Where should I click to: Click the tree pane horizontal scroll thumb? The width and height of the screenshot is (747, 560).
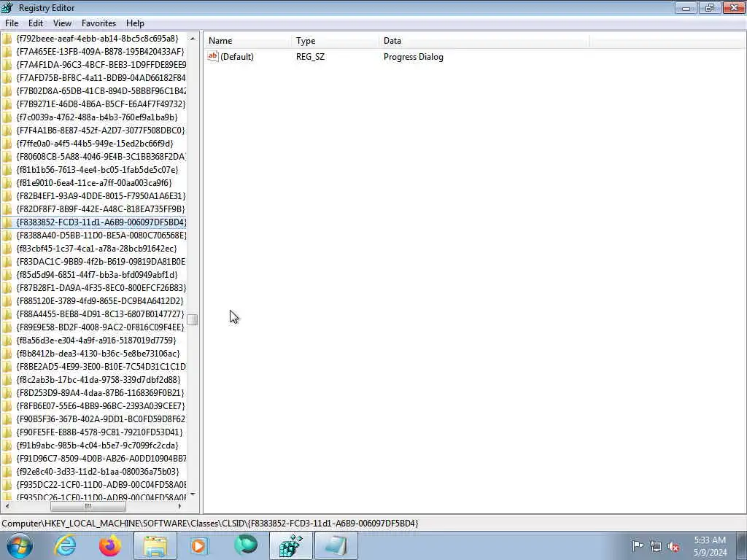[x=88, y=506]
